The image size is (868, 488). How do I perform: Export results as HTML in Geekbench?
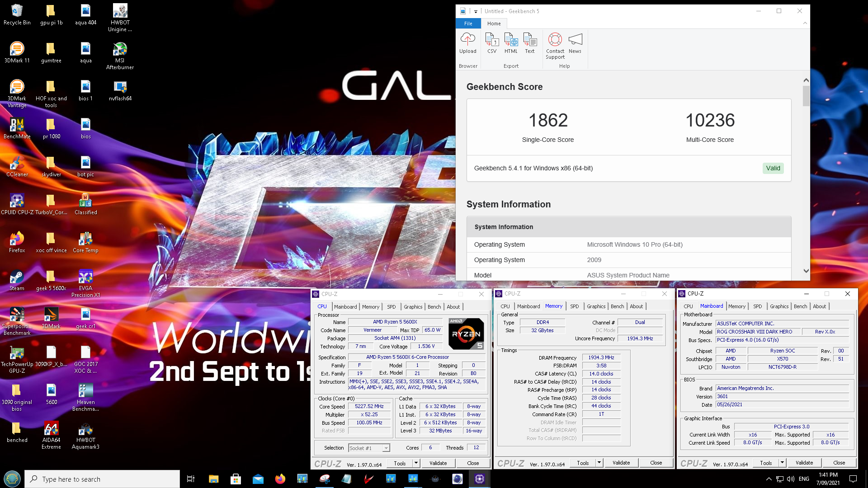tap(511, 43)
